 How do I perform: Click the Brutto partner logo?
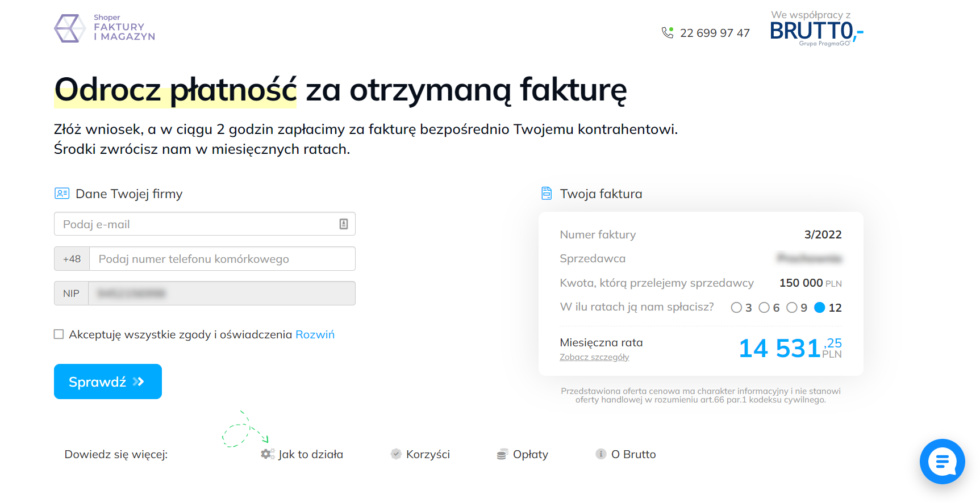pos(816,31)
